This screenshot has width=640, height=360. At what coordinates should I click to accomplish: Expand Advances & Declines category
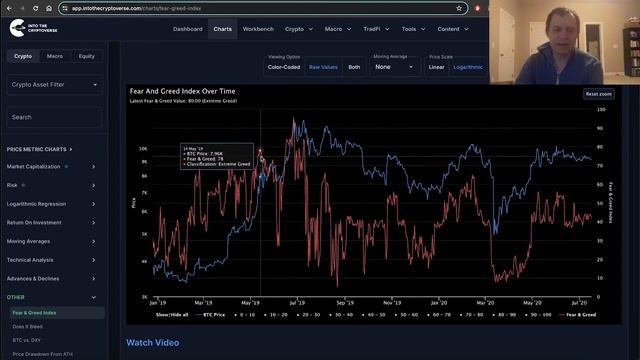(51, 279)
